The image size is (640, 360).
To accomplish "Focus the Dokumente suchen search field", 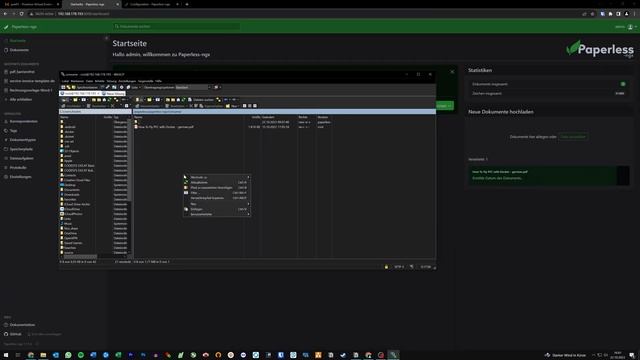I will coord(177,26).
